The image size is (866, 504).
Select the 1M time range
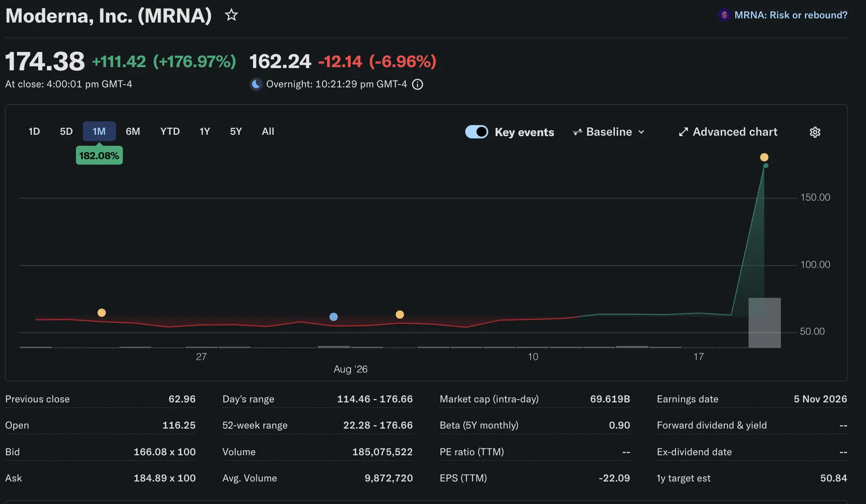tap(99, 132)
